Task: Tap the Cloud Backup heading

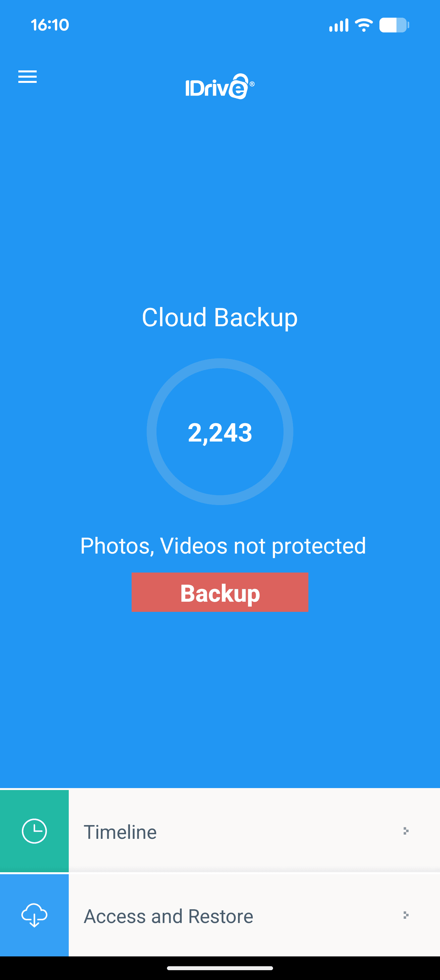Action: (x=220, y=317)
